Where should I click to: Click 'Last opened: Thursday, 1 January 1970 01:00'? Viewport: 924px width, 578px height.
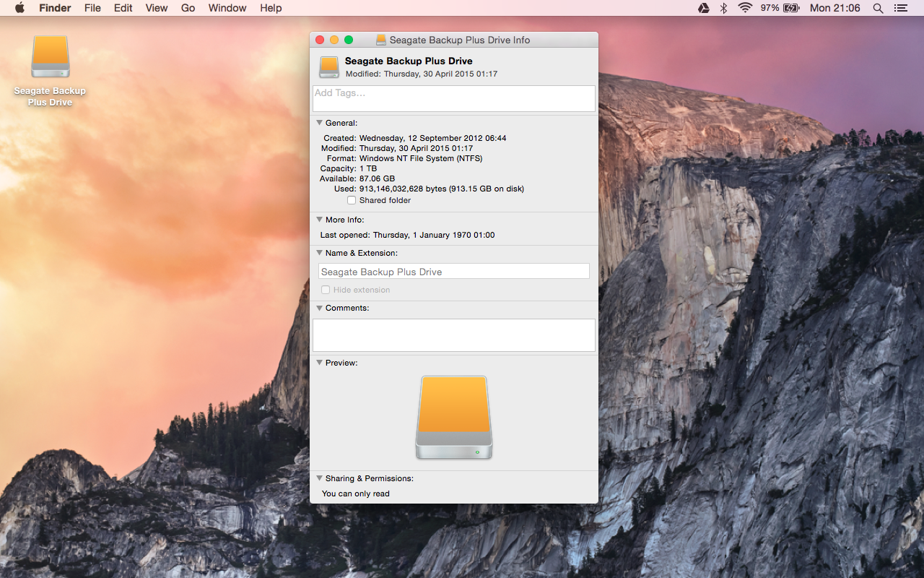click(x=408, y=235)
